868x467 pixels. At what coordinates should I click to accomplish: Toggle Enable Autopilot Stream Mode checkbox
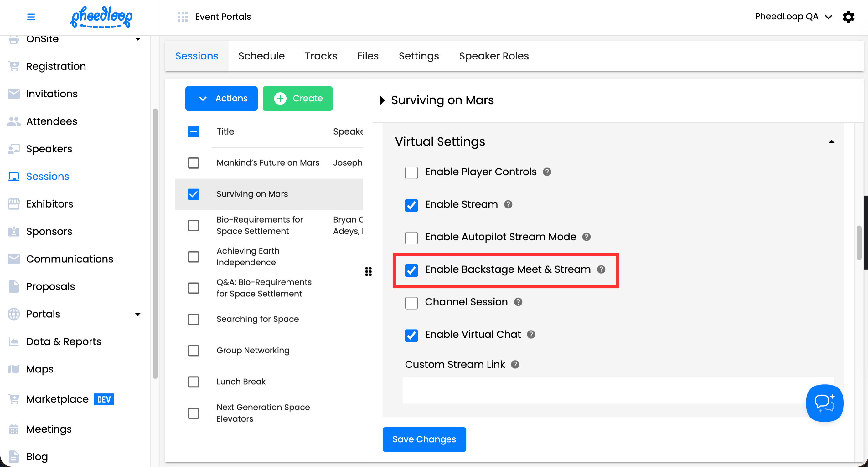(x=411, y=238)
